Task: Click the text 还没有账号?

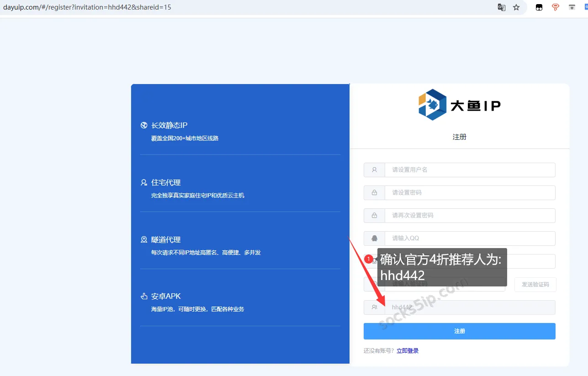Action: pos(379,351)
